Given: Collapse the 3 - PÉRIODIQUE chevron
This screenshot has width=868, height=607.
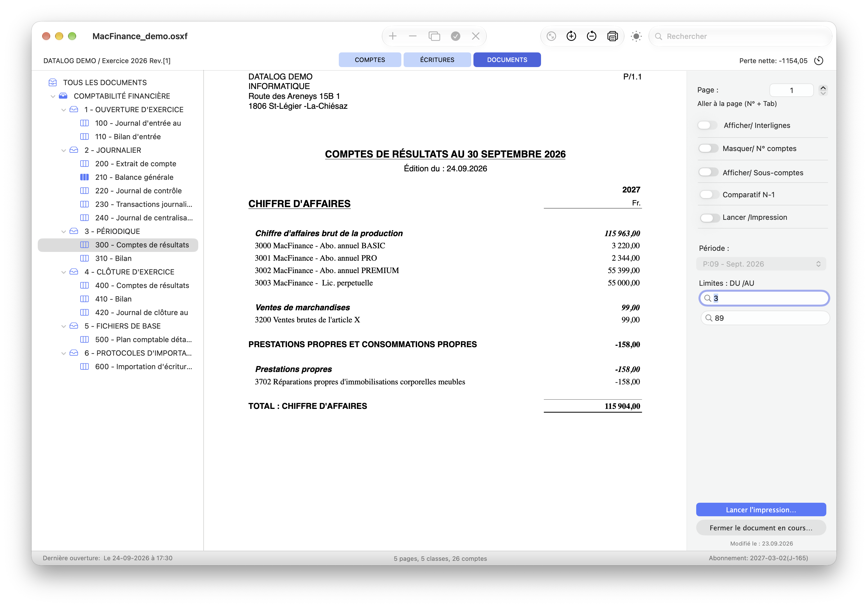Looking at the screenshot, I should point(64,231).
